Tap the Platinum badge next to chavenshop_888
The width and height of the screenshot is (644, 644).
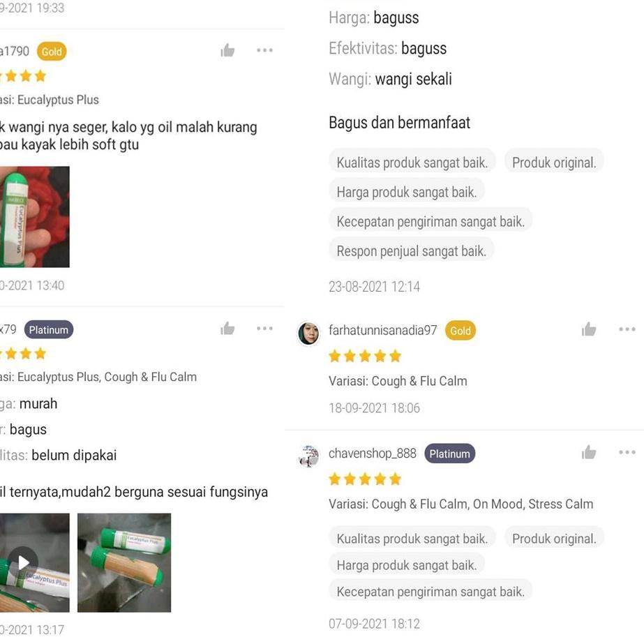click(x=450, y=454)
